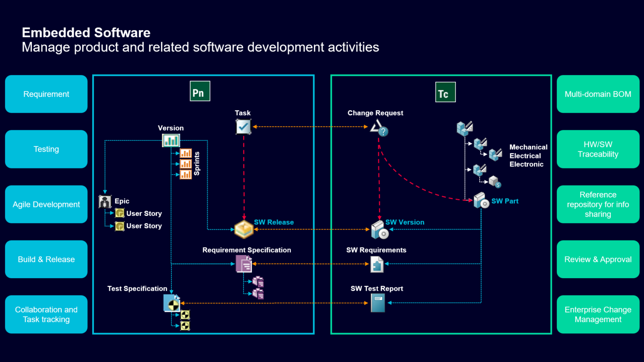This screenshot has width=644, height=362.
Task: Click the SW Version disc icon
Action: 380,230
